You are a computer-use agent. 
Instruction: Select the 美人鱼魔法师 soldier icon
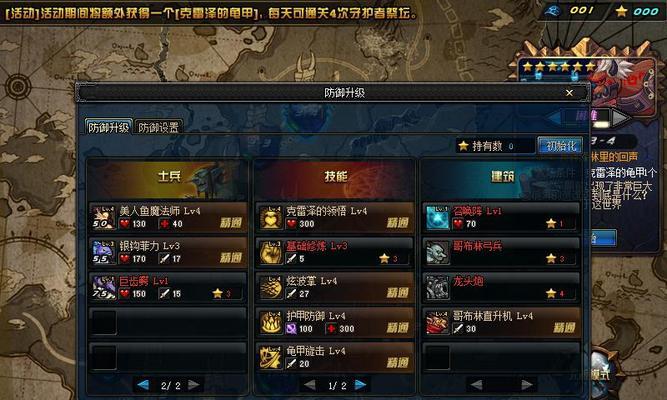[x=103, y=217]
